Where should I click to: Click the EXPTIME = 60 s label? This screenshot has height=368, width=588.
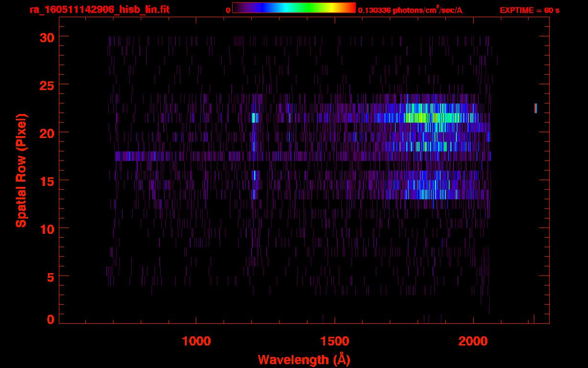[x=529, y=10]
